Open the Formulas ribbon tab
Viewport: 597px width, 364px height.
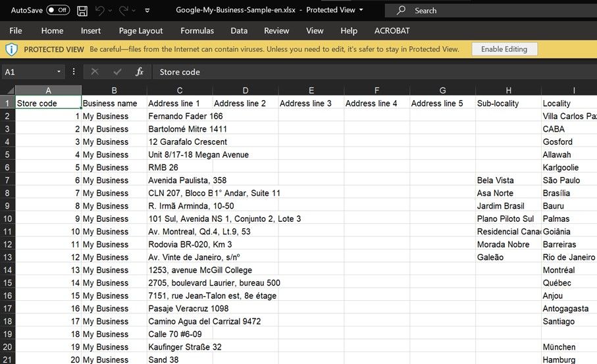click(197, 31)
